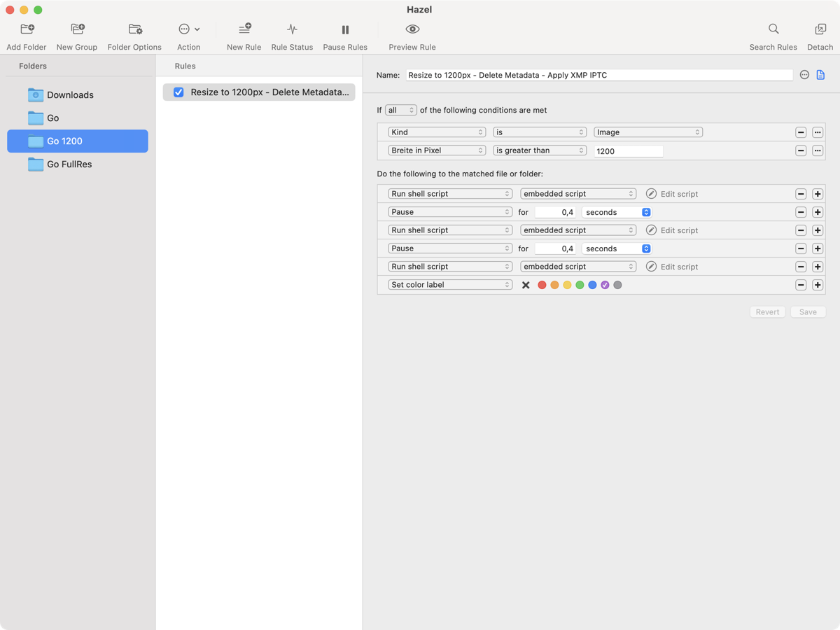This screenshot has height=630, width=840.
Task: Open third Run shell script action dropdown
Action: pyautogui.click(x=450, y=267)
